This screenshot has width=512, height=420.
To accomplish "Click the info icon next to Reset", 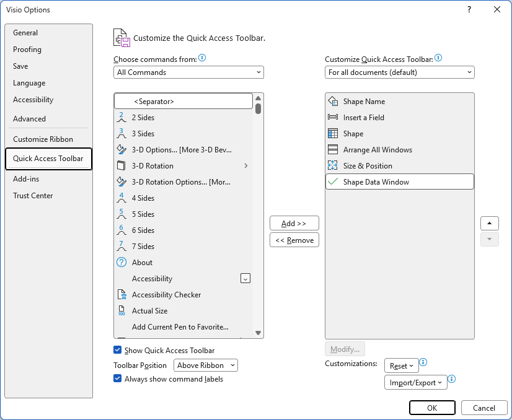I will [x=423, y=362].
